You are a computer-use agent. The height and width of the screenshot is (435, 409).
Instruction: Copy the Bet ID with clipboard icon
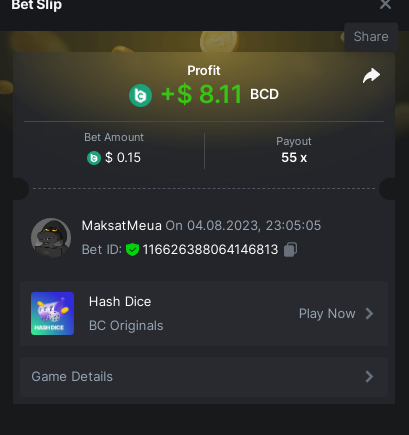point(290,249)
